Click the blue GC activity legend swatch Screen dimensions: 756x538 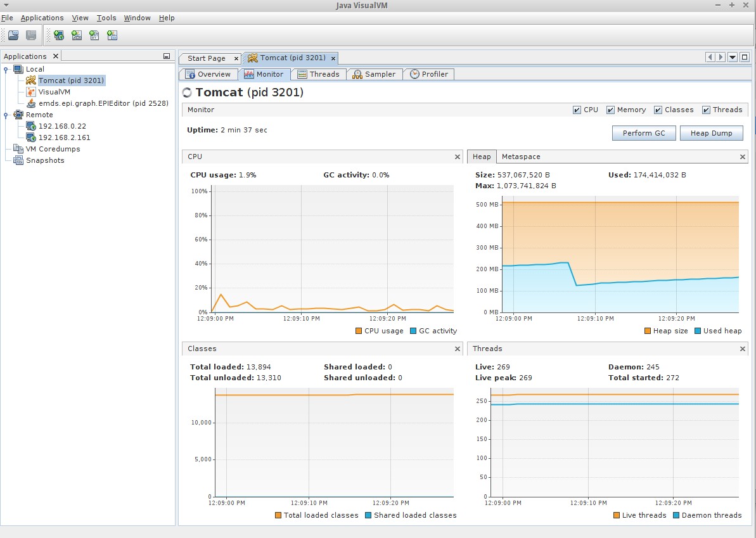pos(413,331)
